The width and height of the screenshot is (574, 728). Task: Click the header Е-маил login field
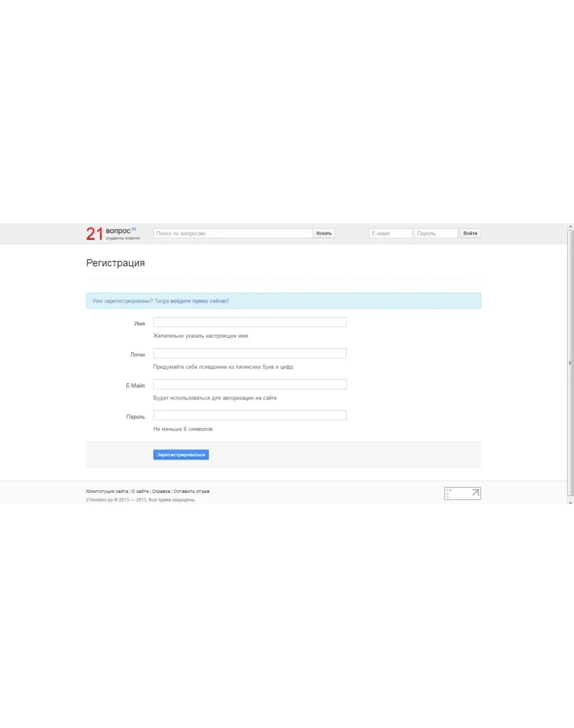pos(390,233)
